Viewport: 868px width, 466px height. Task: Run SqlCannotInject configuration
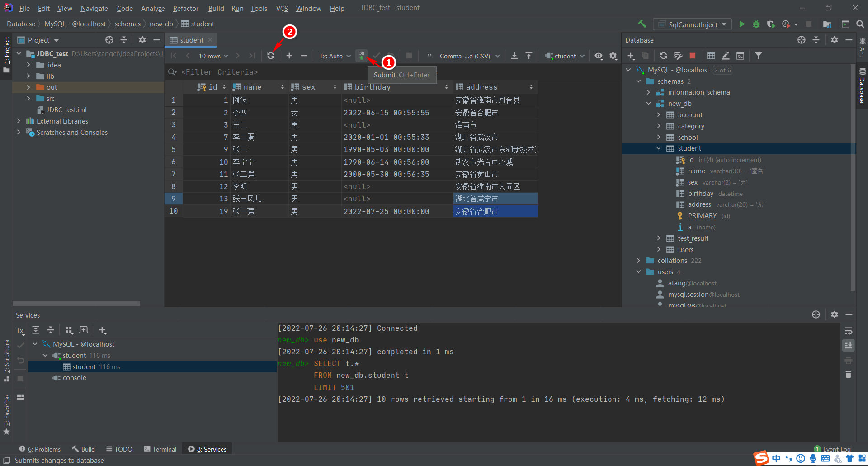[x=742, y=24]
